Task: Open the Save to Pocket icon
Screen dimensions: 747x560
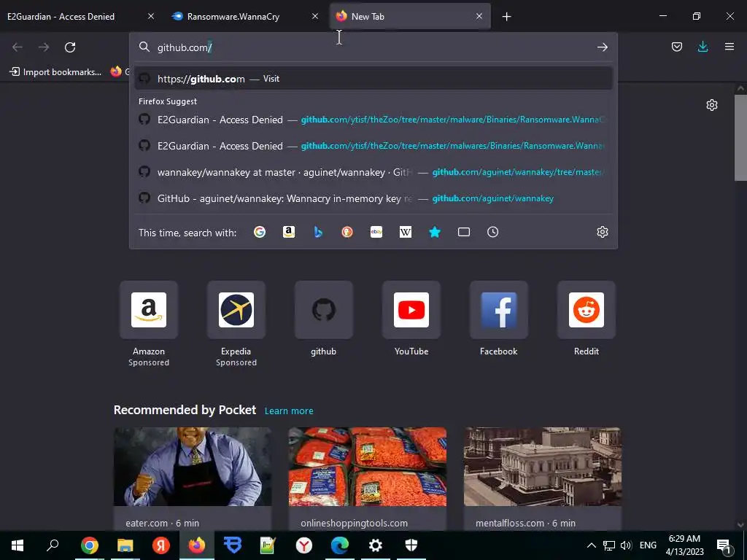Action: coord(676,47)
